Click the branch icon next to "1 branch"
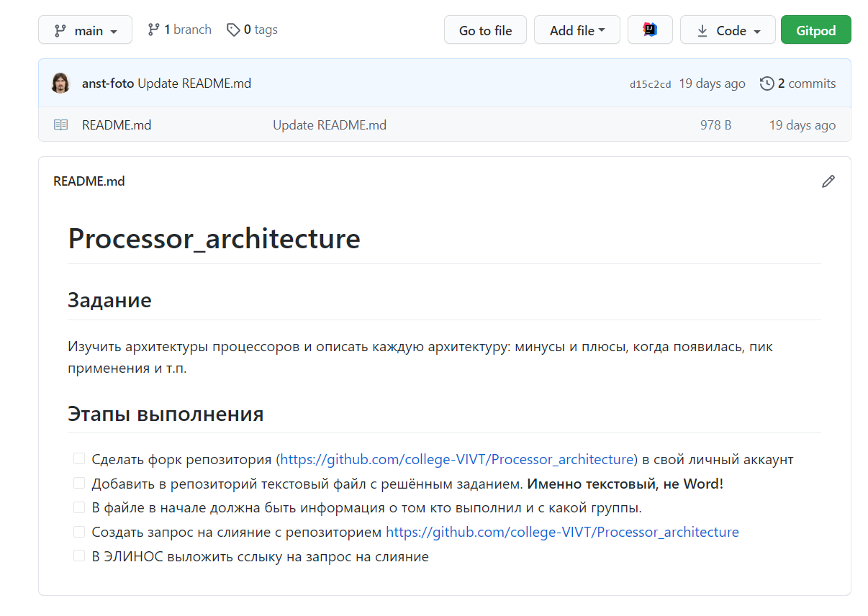 pos(153,30)
